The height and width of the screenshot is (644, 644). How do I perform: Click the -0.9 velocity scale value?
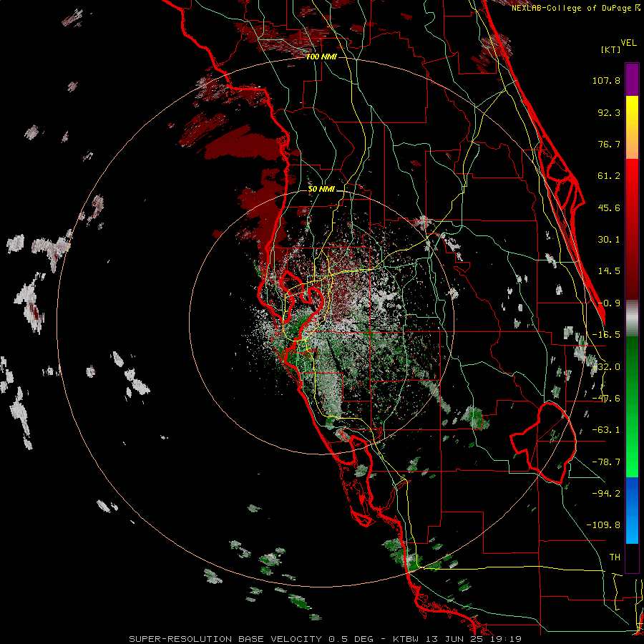tap(609, 303)
